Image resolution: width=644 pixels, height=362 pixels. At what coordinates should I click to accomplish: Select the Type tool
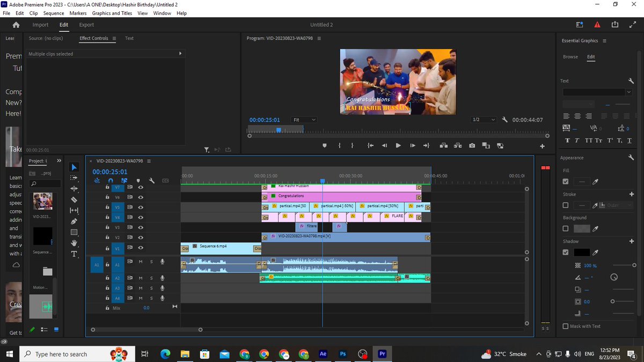74,254
